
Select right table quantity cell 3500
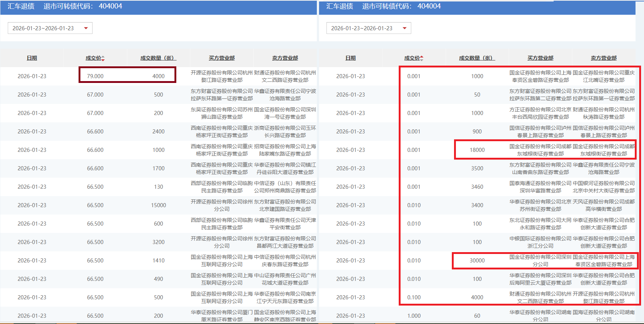(x=477, y=168)
